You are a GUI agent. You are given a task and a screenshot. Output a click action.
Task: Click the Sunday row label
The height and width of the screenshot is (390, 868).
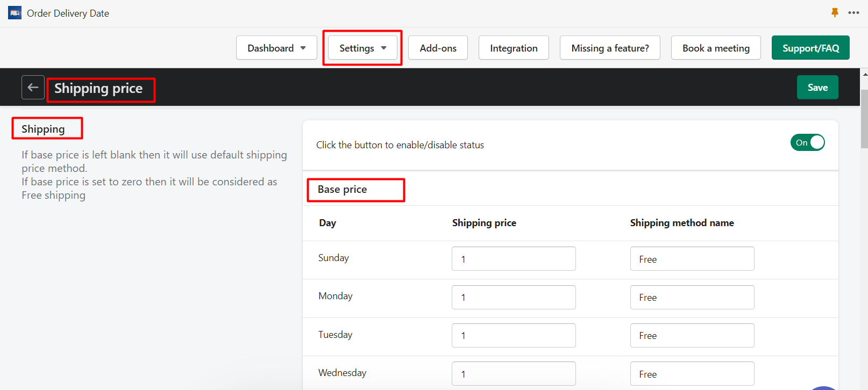[333, 258]
